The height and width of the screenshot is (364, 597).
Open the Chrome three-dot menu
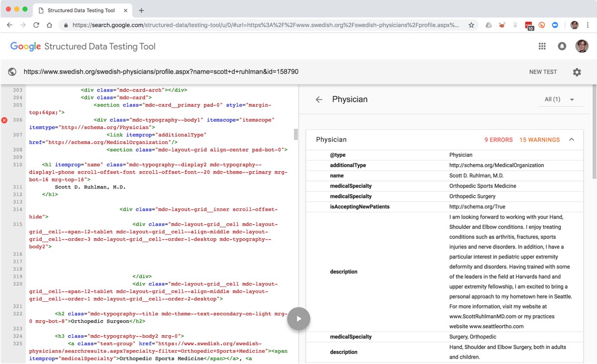588,25
